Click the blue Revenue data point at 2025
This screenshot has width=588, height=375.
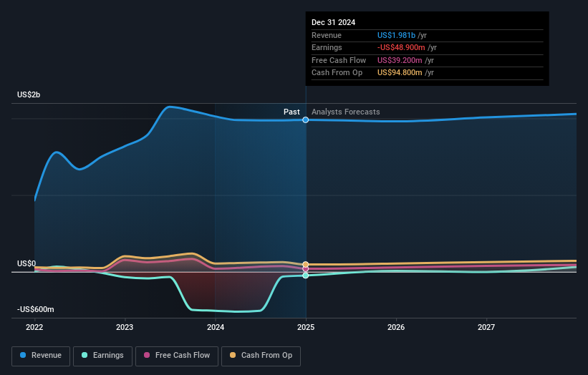point(306,120)
